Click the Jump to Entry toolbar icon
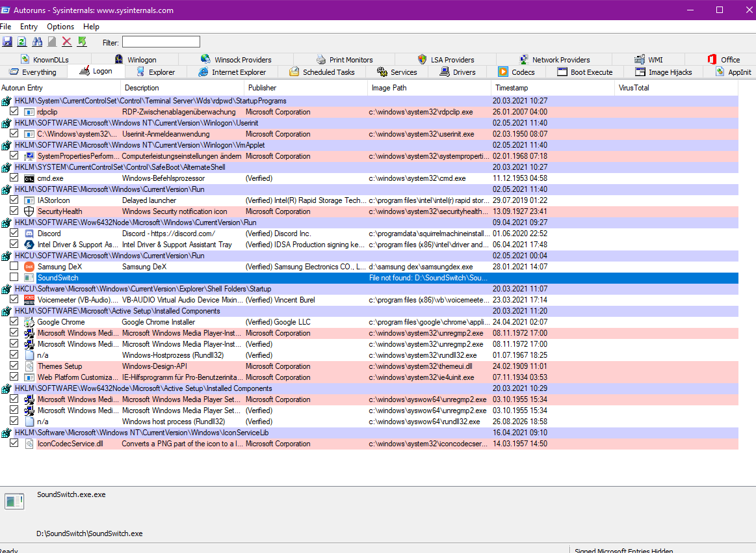This screenshot has width=756, height=553. coord(82,42)
